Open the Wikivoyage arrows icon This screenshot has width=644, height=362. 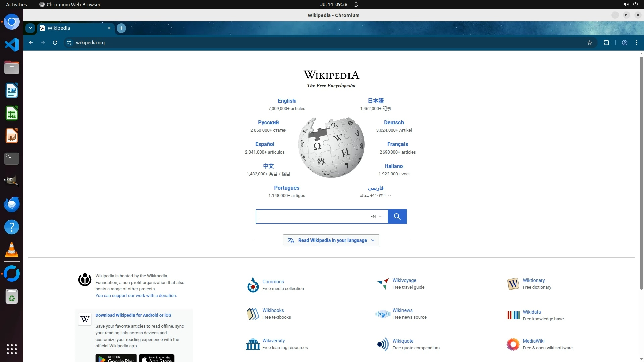(x=383, y=284)
